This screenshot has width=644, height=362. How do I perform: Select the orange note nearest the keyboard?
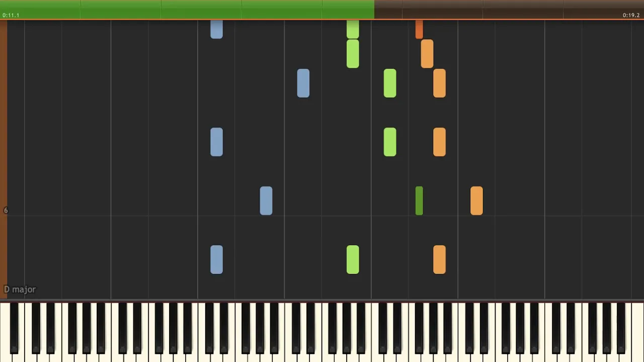439,259
